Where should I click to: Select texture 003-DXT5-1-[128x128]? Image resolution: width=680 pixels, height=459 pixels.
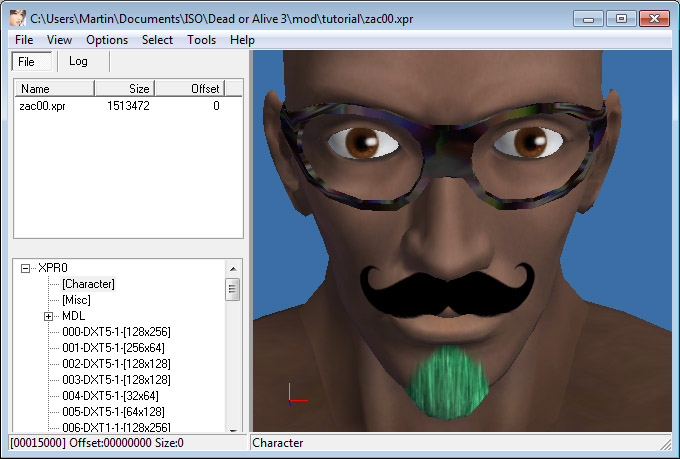pos(116,380)
